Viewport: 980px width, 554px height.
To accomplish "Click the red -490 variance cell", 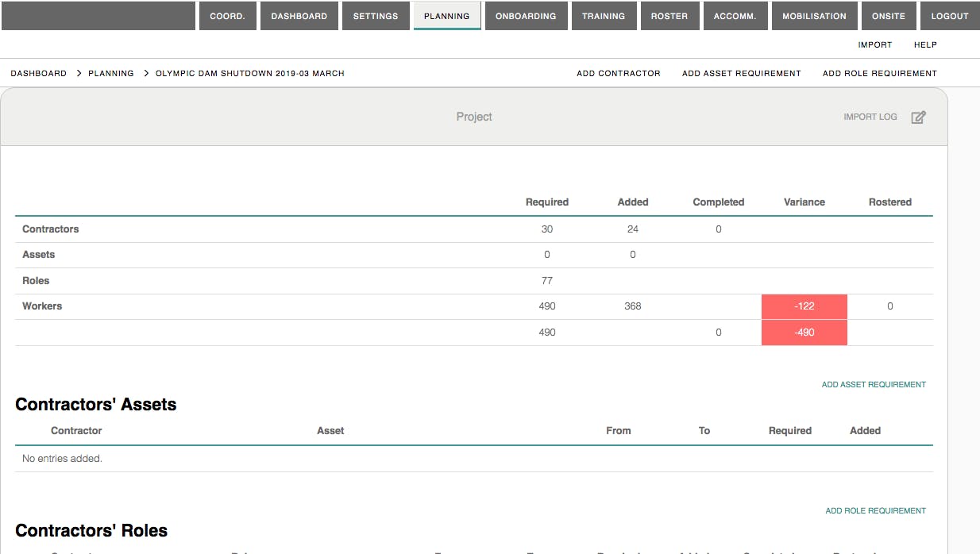I will coord(804,333).
